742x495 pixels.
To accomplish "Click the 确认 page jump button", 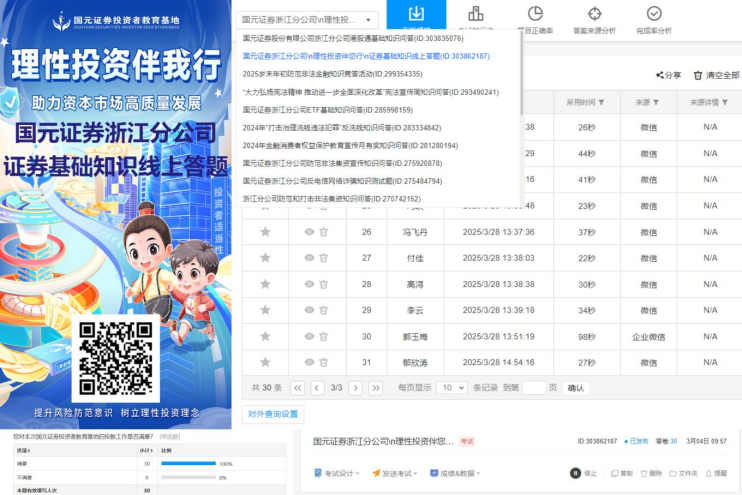I will coord(575,388).
